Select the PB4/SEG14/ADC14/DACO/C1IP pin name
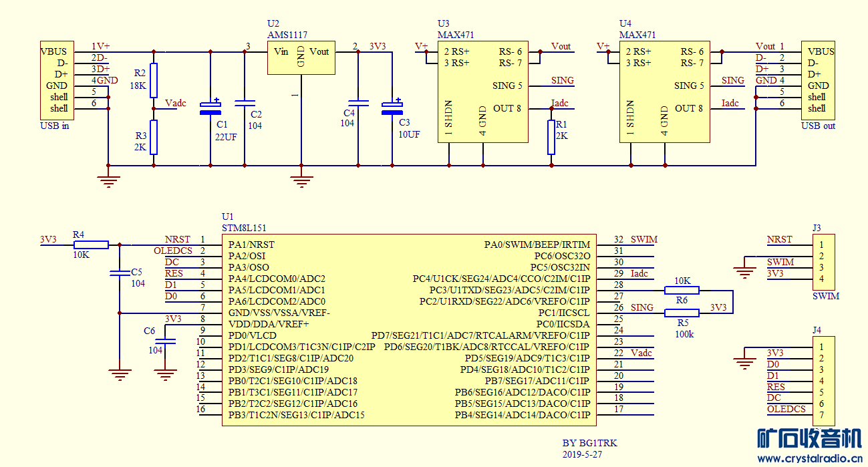The image size is (868, 467). coord(523,415)
